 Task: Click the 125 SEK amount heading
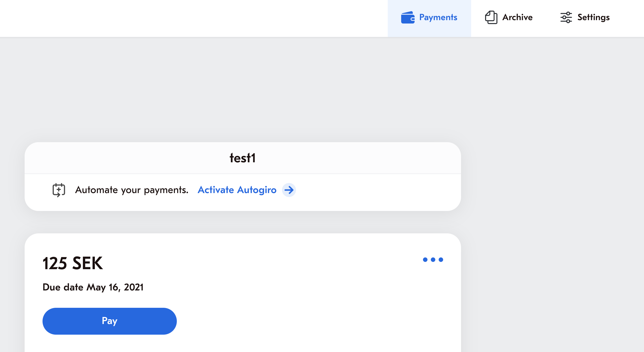73,263
